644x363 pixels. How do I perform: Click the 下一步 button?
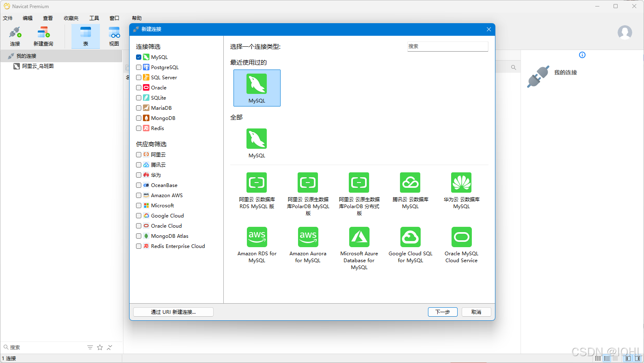click(443, 312)
